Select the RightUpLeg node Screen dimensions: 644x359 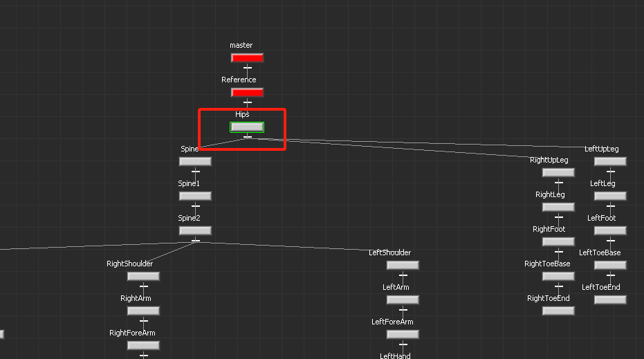pyautogui.click(x=558, y=172)
